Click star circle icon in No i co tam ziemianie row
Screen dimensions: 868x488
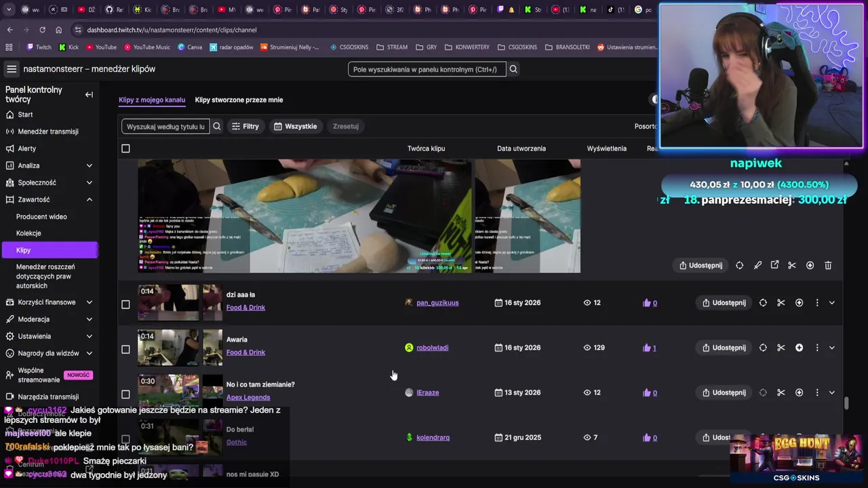[799, 392]
